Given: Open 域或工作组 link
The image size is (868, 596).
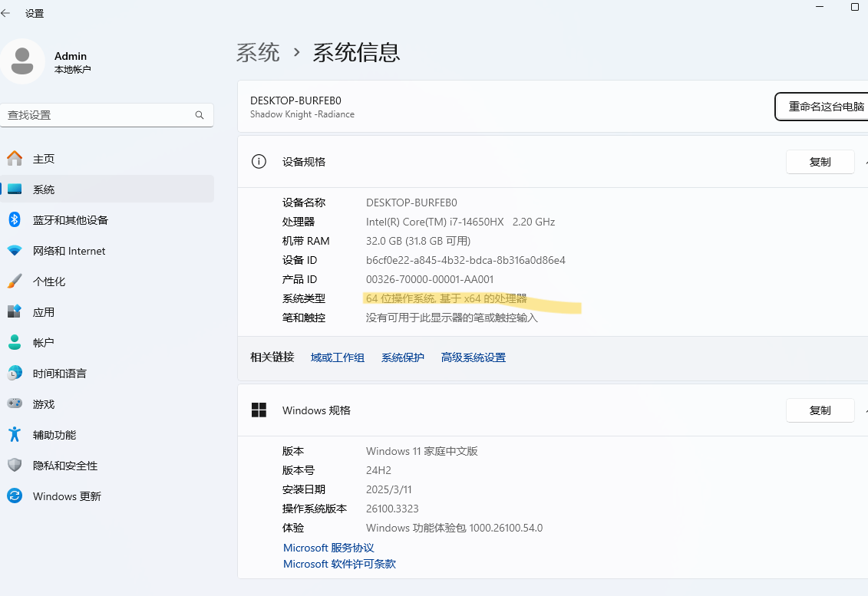Looking at the screenshot, I should click(x=337, y=357).
